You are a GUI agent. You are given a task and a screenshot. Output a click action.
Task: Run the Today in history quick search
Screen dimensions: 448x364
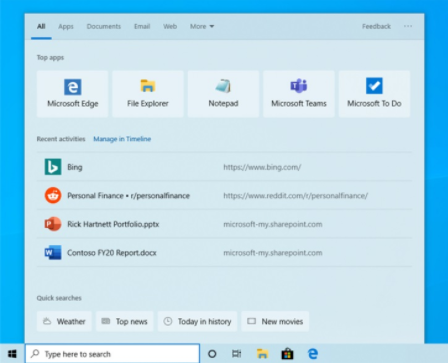coord(197,321)
